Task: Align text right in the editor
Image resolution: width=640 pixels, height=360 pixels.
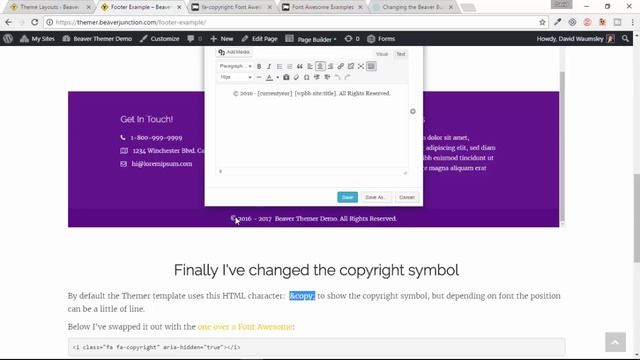Action: tap(330, 66)
